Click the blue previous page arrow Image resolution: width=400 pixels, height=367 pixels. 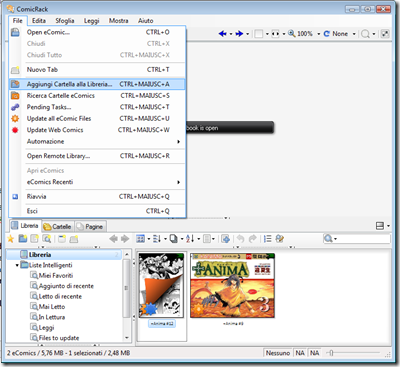point(223,34)
